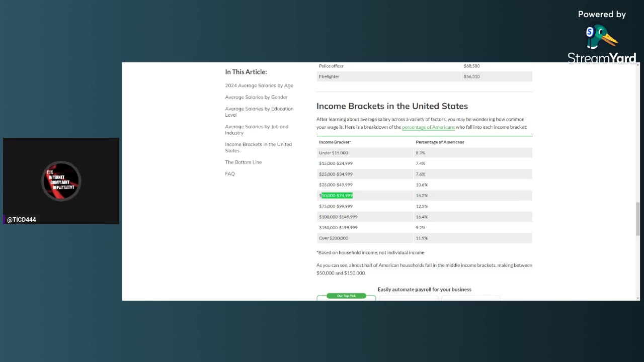This screenshot has width=644, height=362.
Task: Click the green 'Our Top Pick' badge
Action: 346,296
